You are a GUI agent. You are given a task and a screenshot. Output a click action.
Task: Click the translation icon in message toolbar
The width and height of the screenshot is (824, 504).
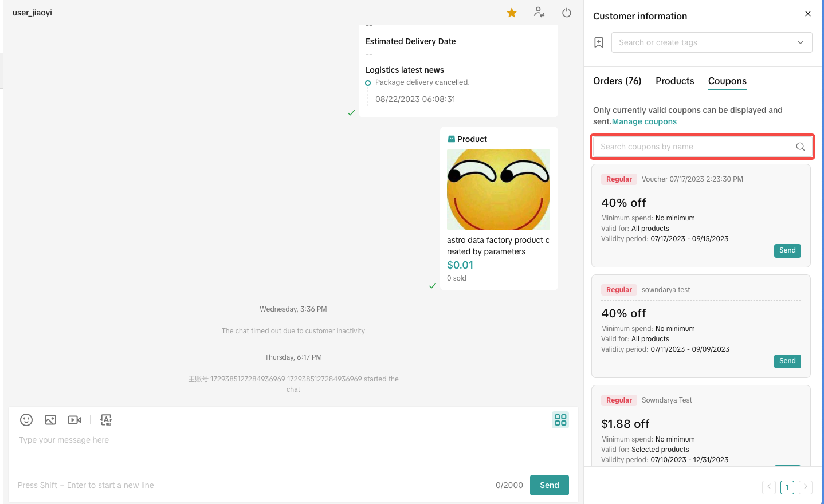point(106,420)
